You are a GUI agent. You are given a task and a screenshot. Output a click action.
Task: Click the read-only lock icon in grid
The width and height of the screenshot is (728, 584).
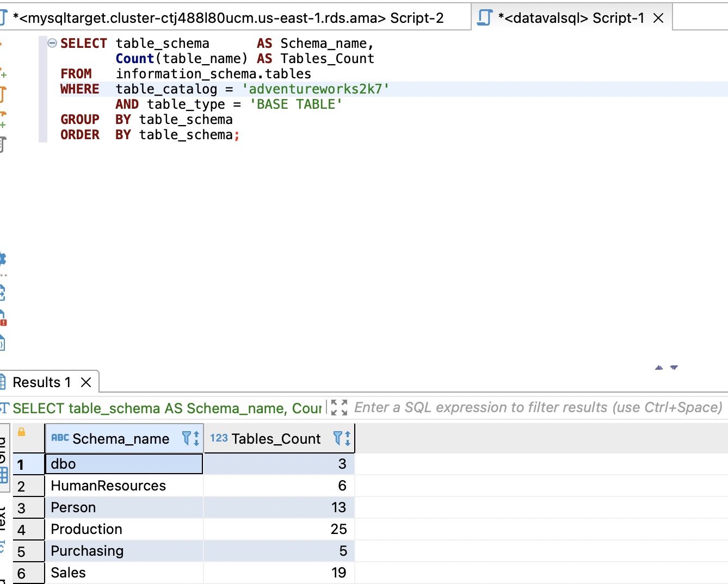click(x=22, y=432)
